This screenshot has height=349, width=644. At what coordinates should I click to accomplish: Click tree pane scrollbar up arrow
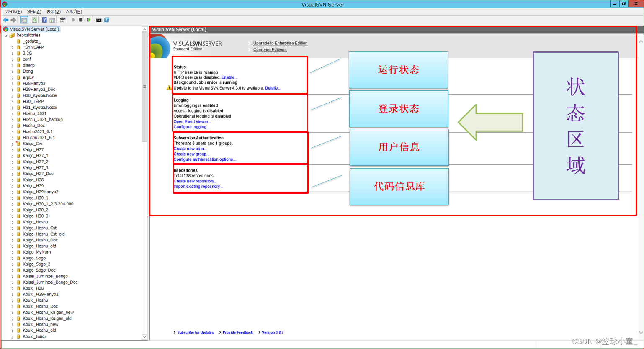click(x=145, y=30)
